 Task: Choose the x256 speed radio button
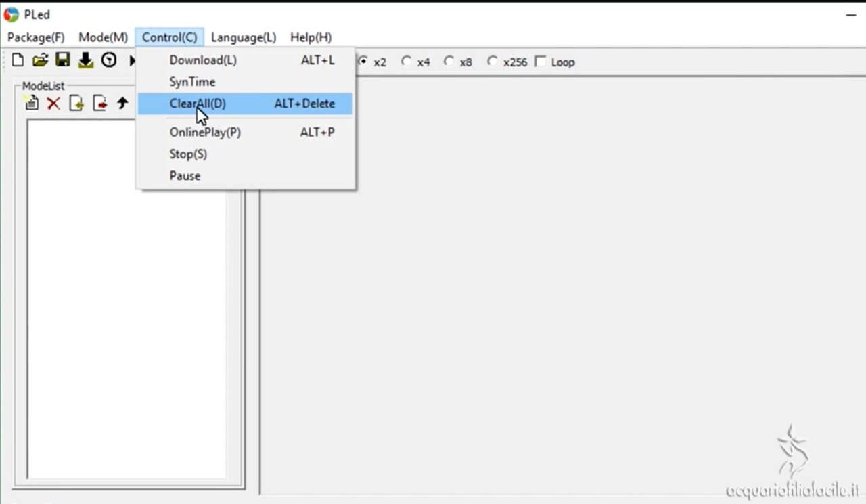[x=493, y=62]
